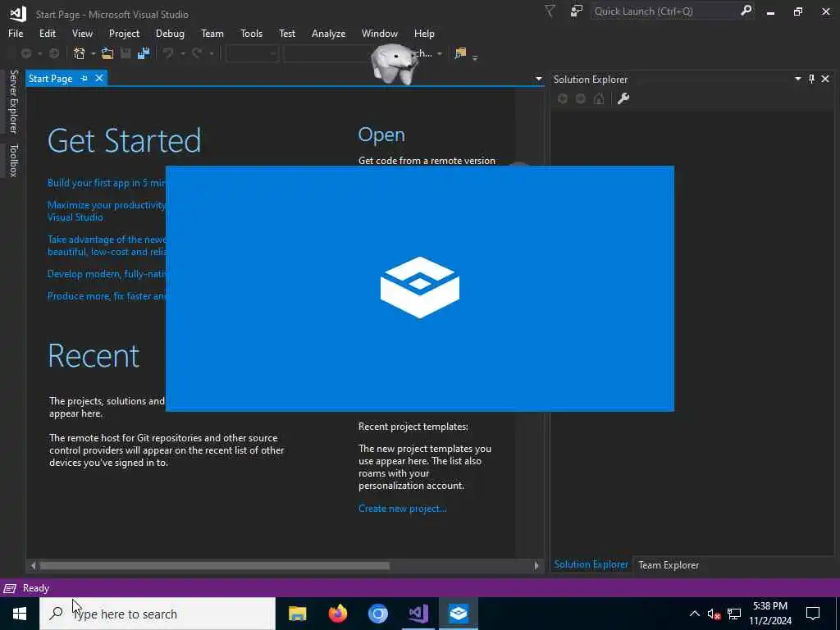Click the Visual Studio logo in title bar
This screenshot has height=630, width=840.
17,13
